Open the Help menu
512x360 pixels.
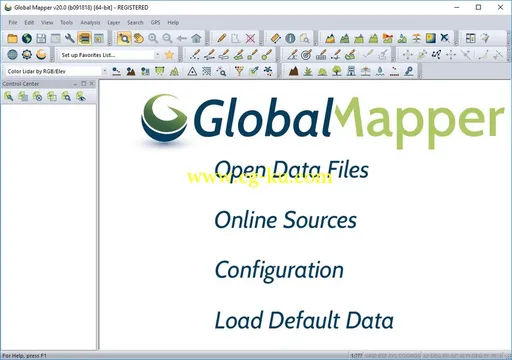coord(173,23)
